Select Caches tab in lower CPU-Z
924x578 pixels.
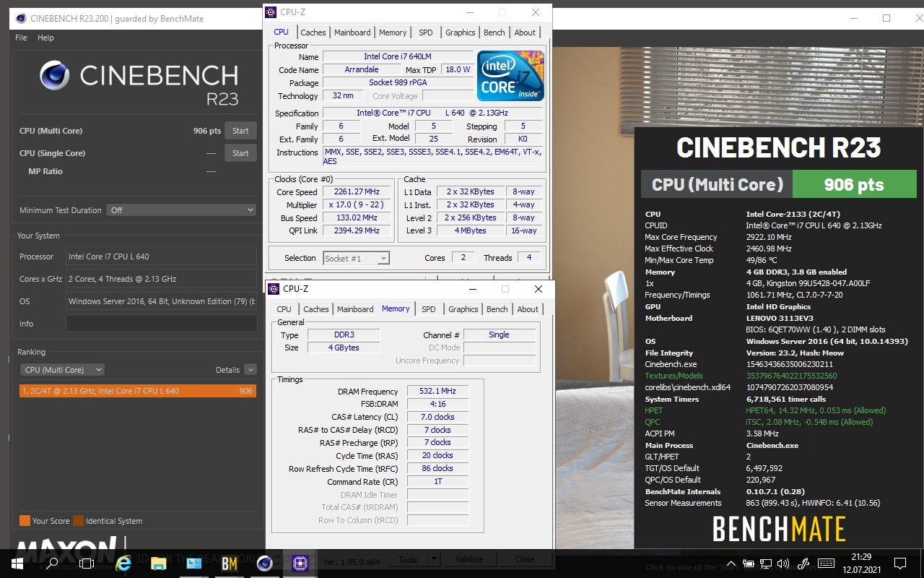[316, 309]
